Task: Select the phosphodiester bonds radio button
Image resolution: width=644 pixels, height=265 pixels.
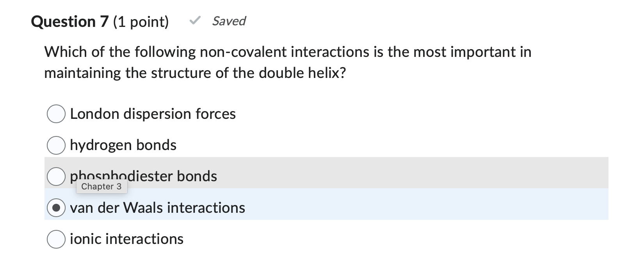Action: (x=56, y=177)
